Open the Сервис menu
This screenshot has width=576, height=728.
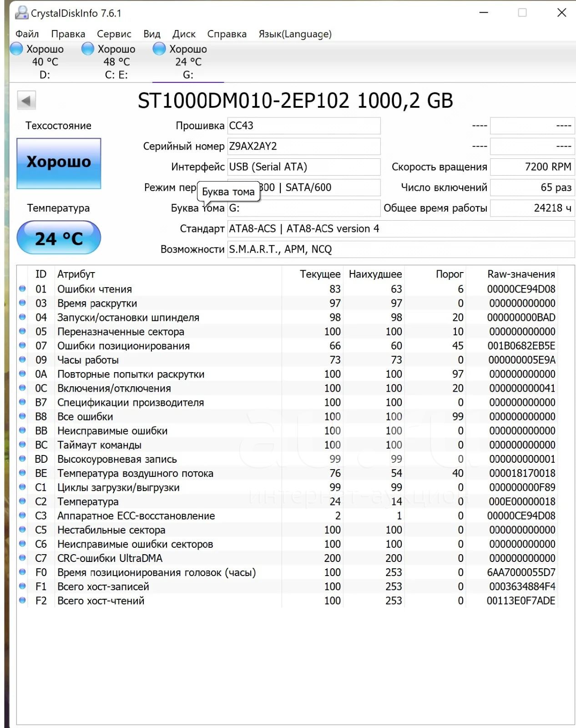(114, 34)
